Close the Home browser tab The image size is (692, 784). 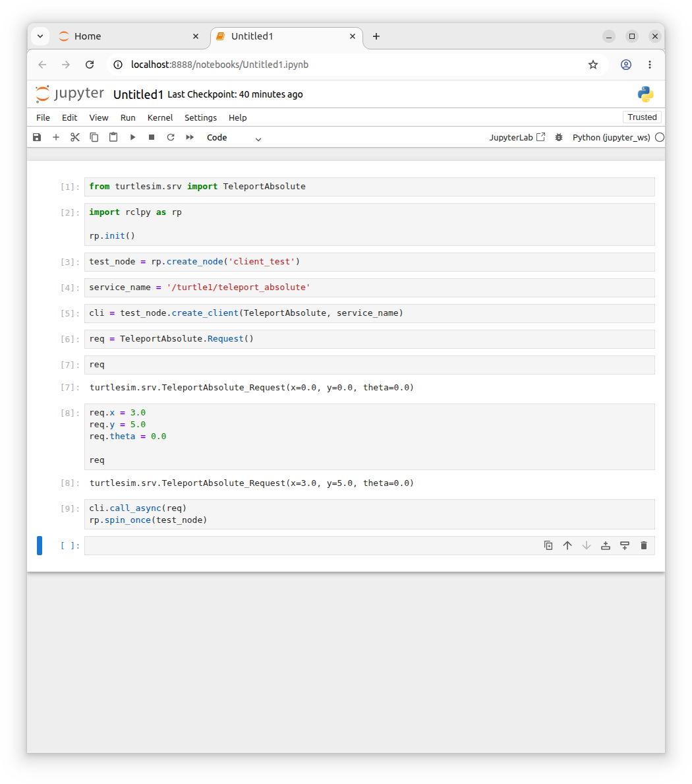(x=196, y=36)
